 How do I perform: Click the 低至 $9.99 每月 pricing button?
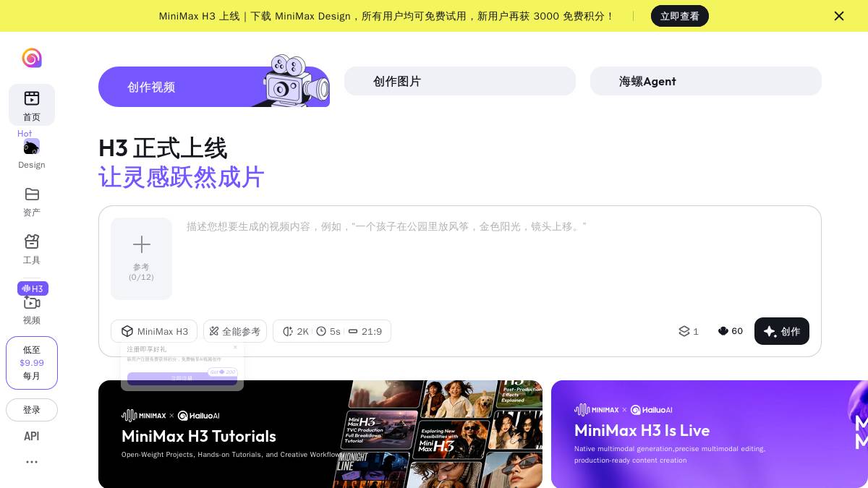[x=32, y=363]
